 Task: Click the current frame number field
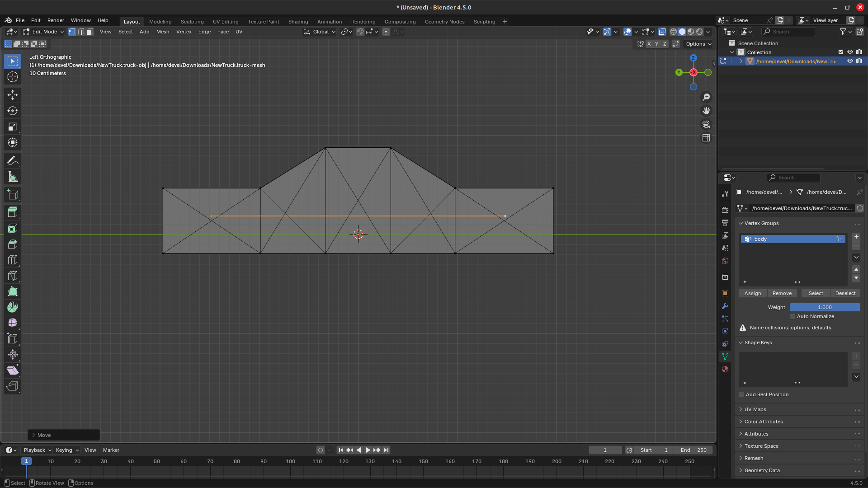605,450
